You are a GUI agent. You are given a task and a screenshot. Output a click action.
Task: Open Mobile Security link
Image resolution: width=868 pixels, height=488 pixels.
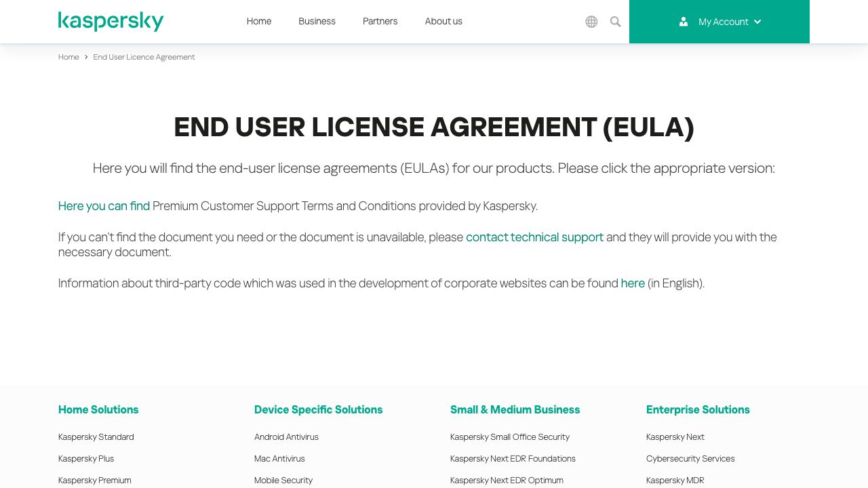click(283, 481)
